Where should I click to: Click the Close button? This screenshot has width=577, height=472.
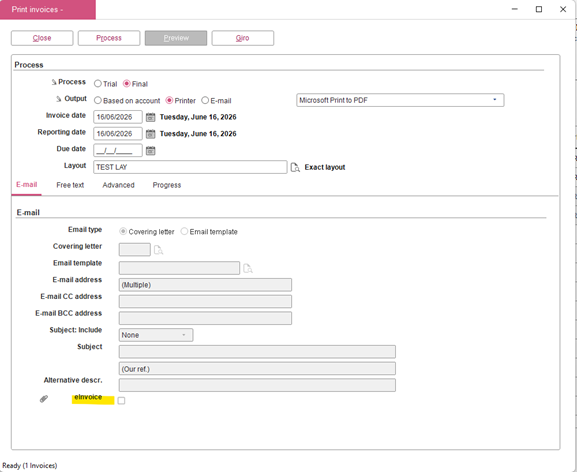[42, 38]
